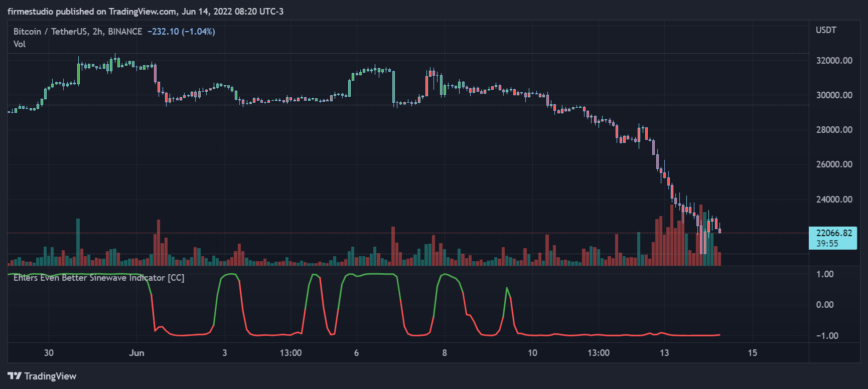The width and height of the screenshot is (868, 389).
Task: Click the 6 date label on time axis
Action: point(357,353)
